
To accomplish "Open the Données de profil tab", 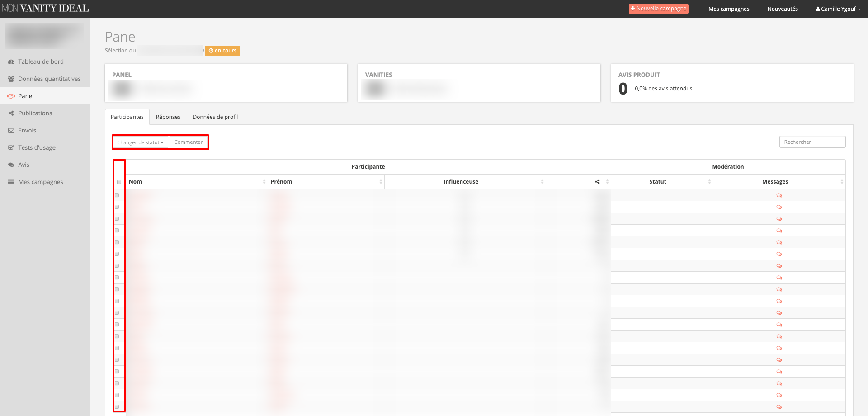I will point(215,117).
